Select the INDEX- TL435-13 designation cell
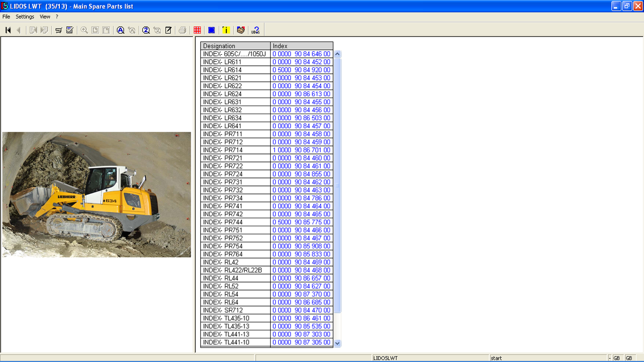This screenshot has width=644, height=362. (235, 326)
